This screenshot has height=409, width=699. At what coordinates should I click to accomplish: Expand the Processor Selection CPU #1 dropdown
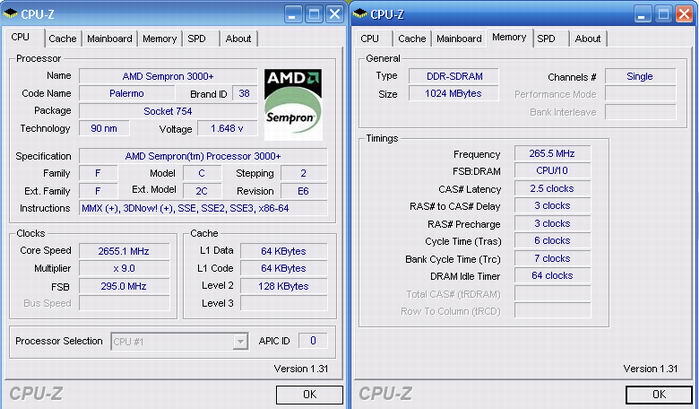pos(240,342)
